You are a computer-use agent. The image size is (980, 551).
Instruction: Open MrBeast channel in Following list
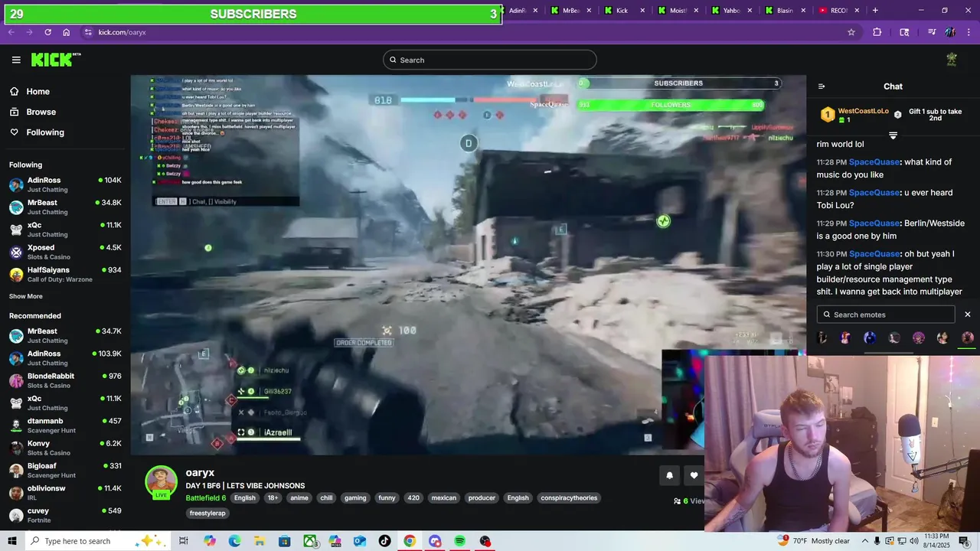pyautogui.click(x=65, y=207)
